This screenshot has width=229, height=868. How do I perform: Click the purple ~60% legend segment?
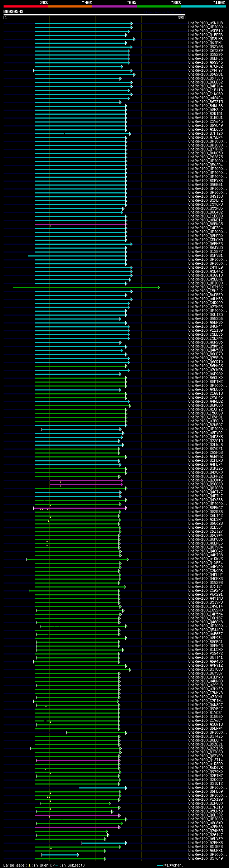tap(114, 6)
